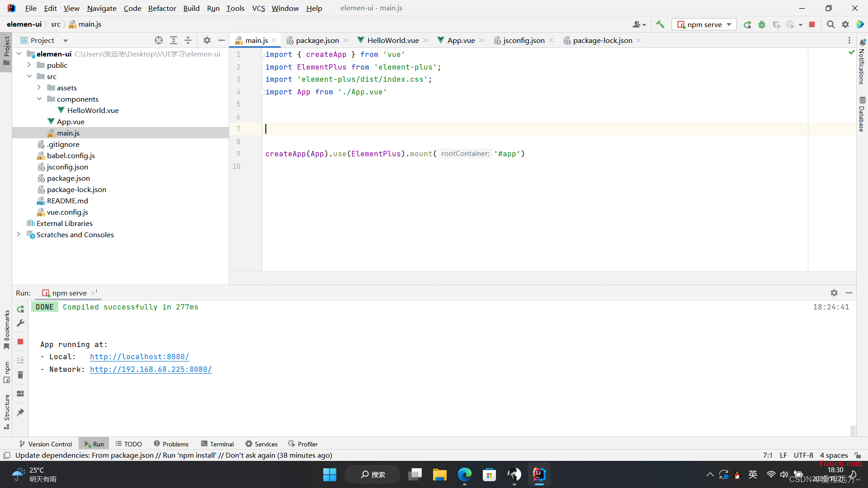Open the VCS menu

pyautogui.click(x=259, y=8)
